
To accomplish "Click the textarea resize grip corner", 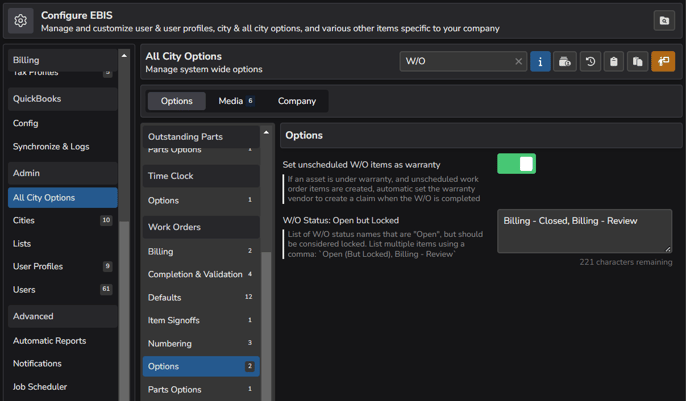I will (x=668, y=249).
